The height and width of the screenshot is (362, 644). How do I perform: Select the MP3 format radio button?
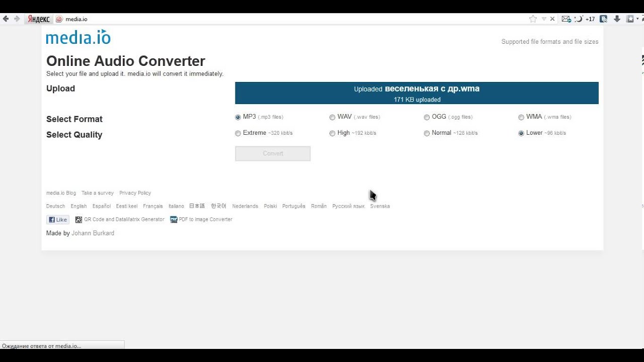[x=238, y=117]
